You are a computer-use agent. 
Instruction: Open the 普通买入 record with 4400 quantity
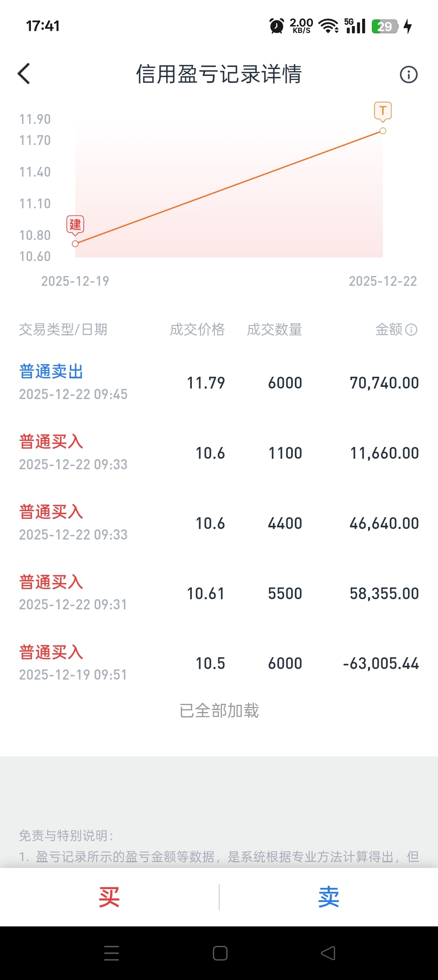219,523
